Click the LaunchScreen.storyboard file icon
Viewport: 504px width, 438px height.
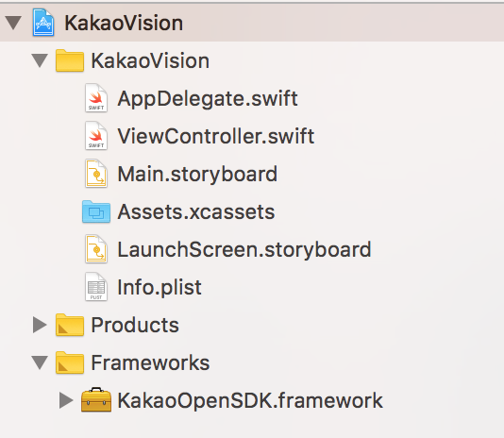(x=96, y=249)
